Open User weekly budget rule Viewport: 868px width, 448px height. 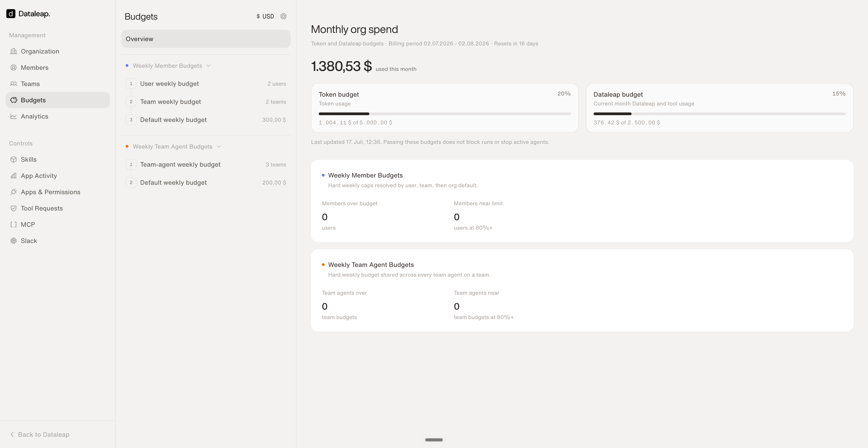[206, 84]
